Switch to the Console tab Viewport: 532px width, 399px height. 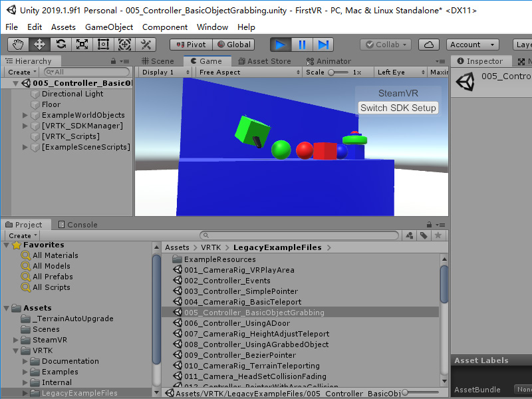pyautogui.click(x=78, y=225)
